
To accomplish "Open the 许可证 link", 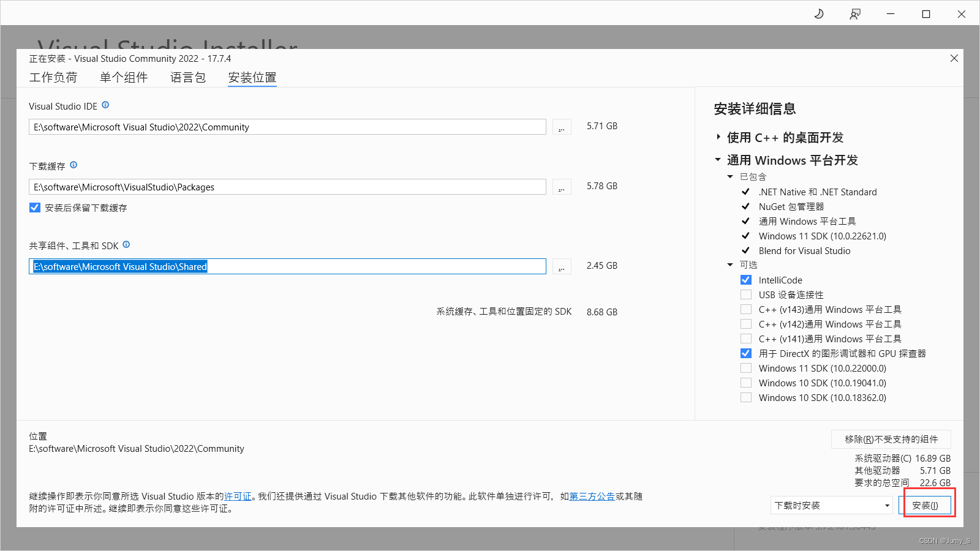I will (238, 496).
